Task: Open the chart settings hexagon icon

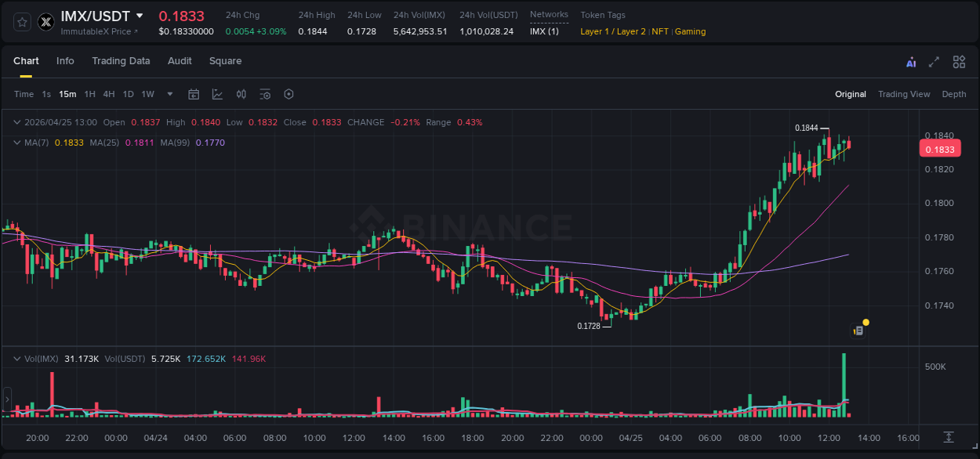Action: [x=289, y=94]
